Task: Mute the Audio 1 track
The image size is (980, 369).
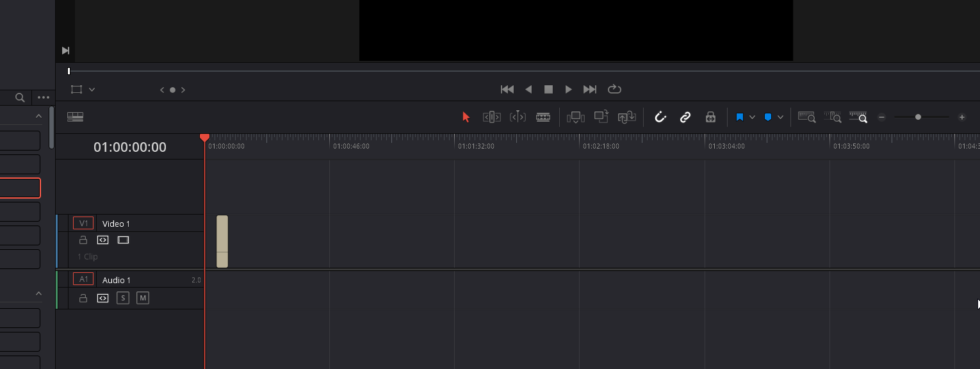Action: (x=143, y=298)
